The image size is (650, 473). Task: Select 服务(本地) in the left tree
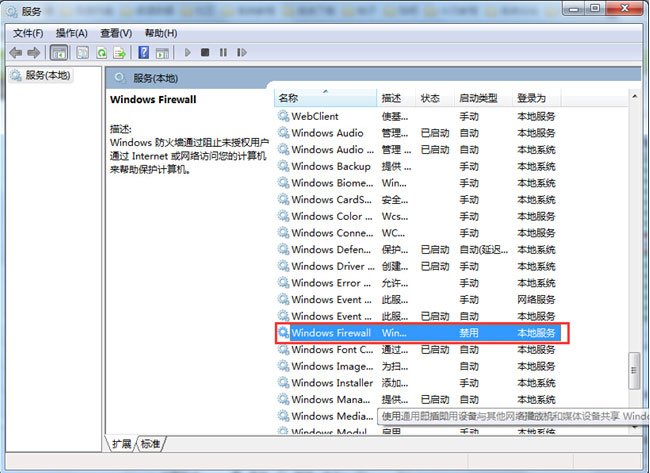tap(41, 75)
